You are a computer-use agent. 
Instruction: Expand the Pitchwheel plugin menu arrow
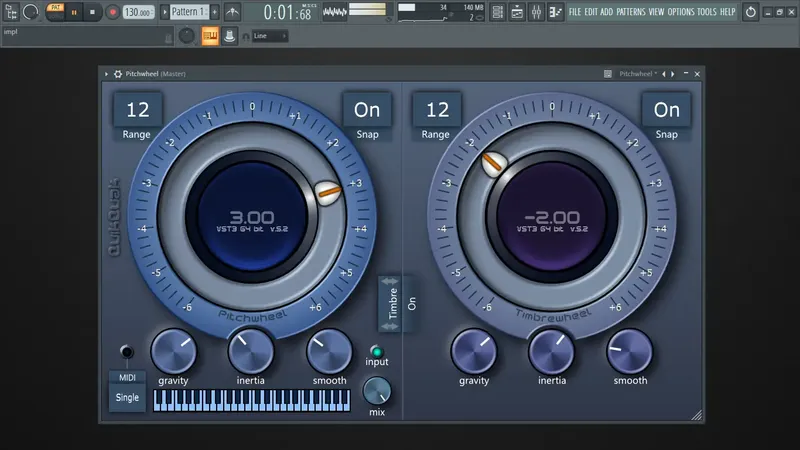click(106, 74)
